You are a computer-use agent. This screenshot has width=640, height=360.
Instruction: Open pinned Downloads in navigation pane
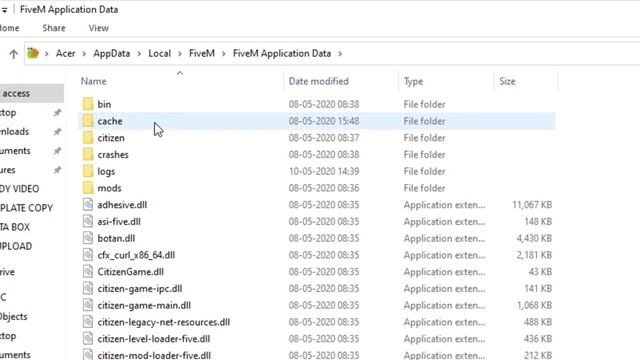[x=15, y=131]
